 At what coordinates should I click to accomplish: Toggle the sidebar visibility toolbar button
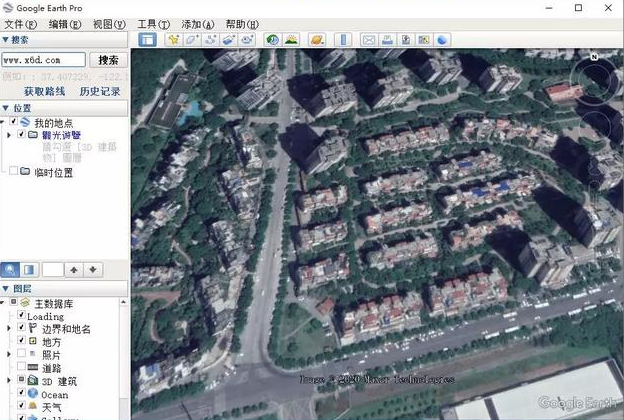(x=147, y=40)
